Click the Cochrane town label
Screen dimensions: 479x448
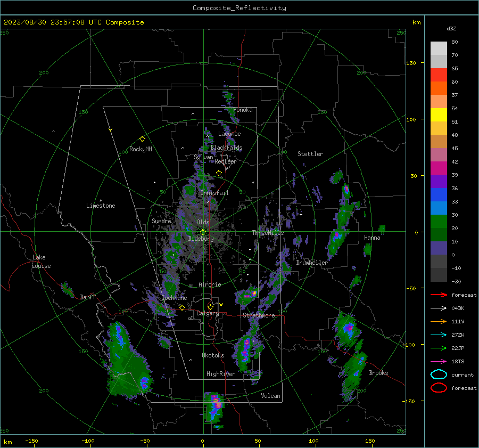click(x=174, y=298)
